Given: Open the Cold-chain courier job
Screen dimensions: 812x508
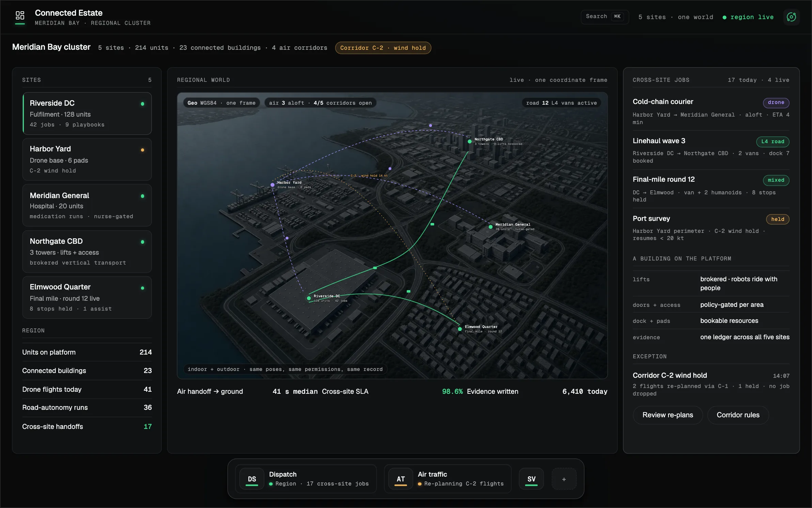Looking at the screenshot, I should (711, 111).
